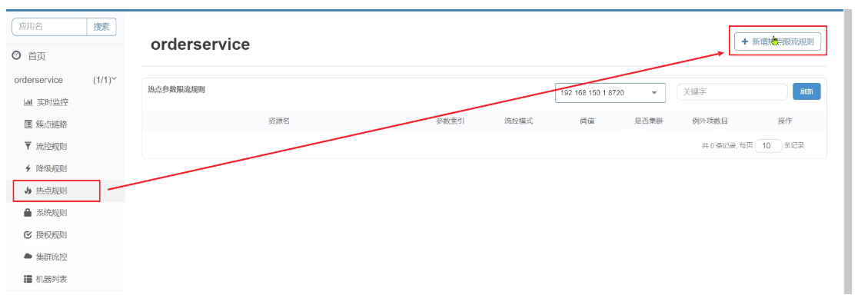
Task: Click the 是否集群 column header
Action: (649, 121)
